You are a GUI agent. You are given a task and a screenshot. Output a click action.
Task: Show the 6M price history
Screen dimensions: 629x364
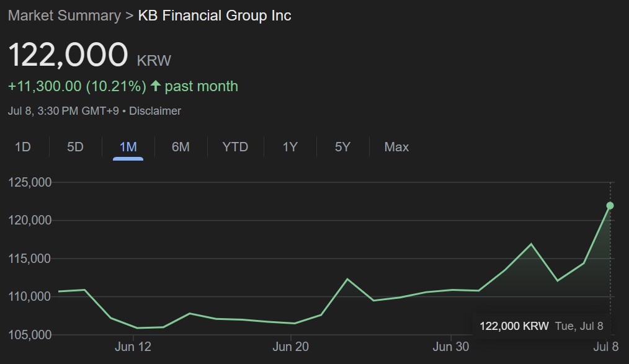pyautogui.click(x=181, y=147)
